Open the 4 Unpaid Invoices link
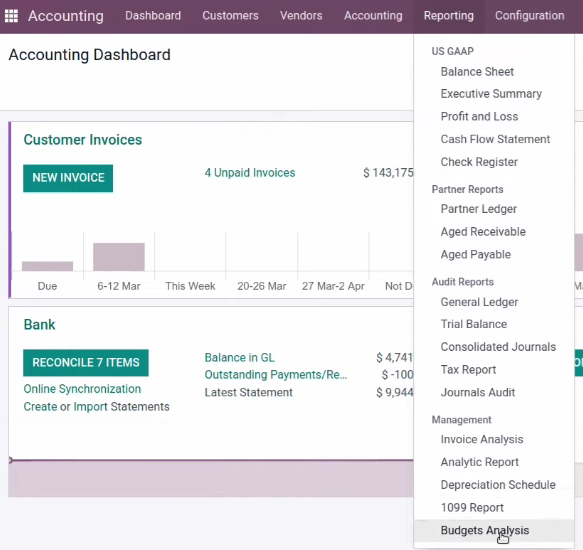This screenshot has height=550, width=583. click(249, 173)
